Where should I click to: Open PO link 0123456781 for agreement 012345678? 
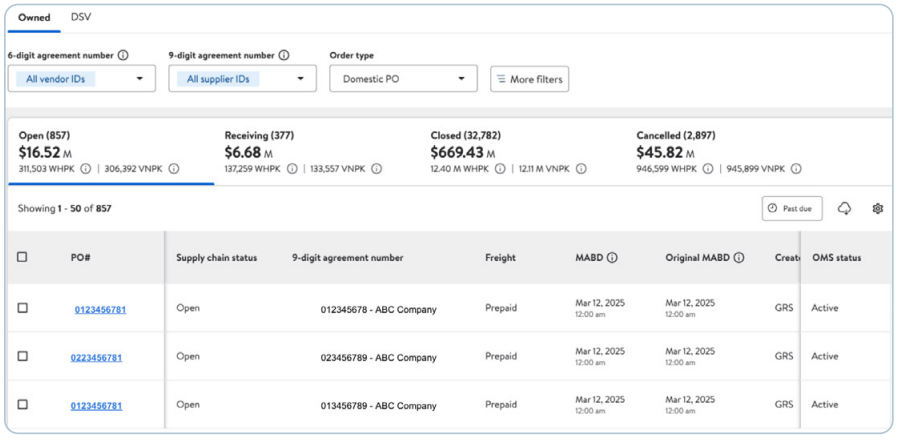pos(100,310)
